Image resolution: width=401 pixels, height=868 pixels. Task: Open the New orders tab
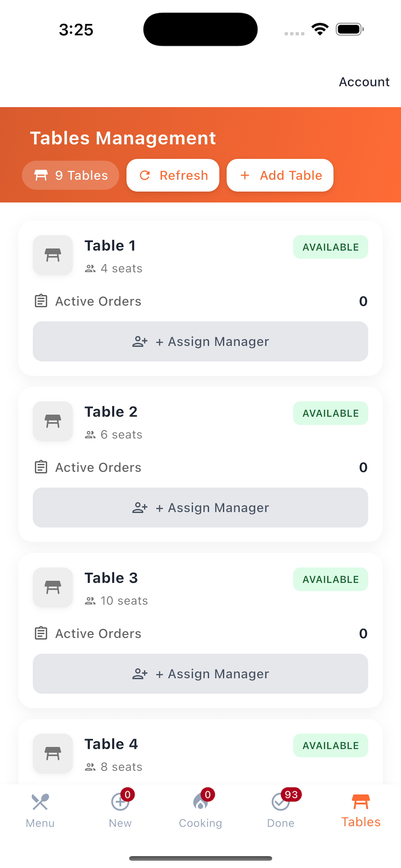pyautogui.click(x=120, y=811)
